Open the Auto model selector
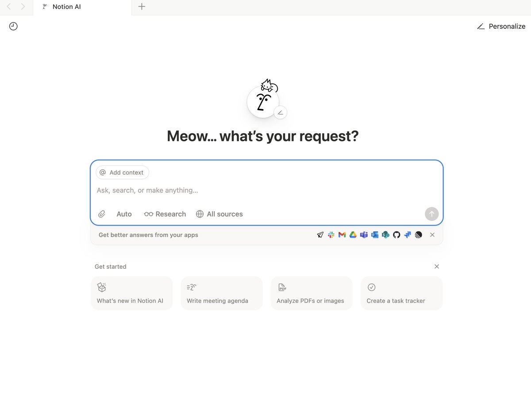 pos(124,214)
